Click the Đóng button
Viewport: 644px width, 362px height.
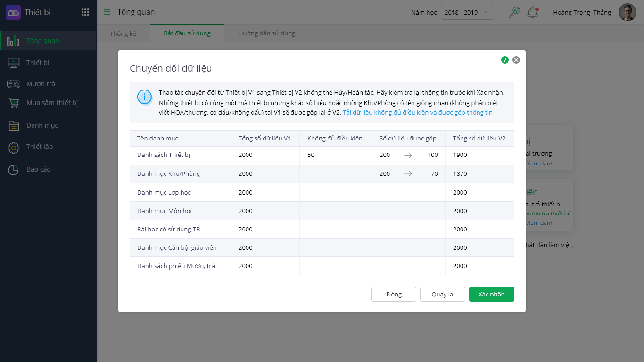point(394,294)
